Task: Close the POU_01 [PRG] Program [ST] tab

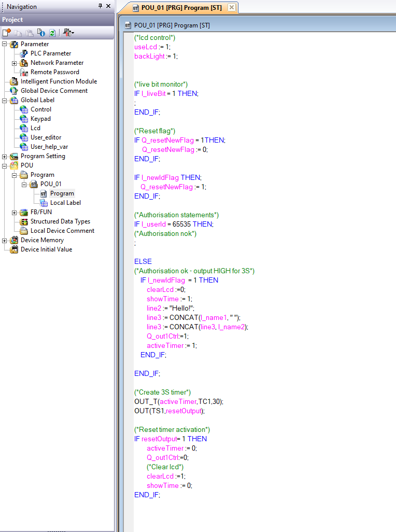Action: click(232, 7)
